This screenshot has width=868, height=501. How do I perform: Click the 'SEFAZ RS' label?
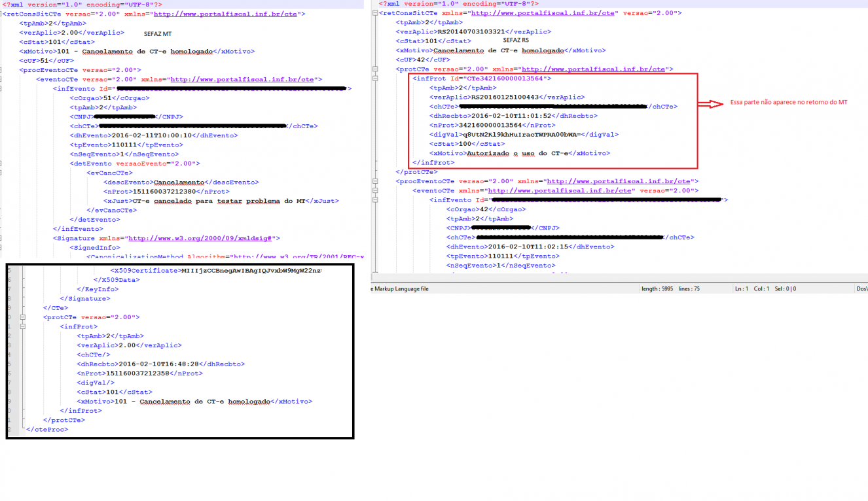(516, 41)
